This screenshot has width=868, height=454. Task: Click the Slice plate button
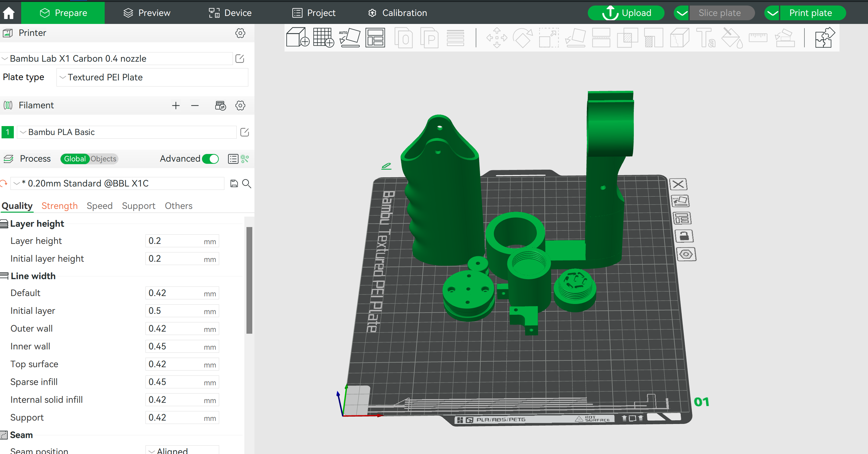click(x=722, y=13)
